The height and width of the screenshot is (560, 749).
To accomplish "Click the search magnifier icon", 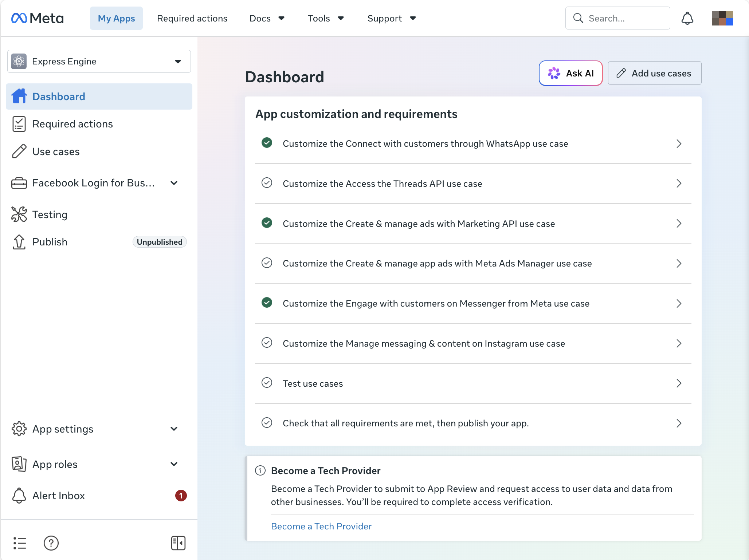I will [x=578, y=18].
